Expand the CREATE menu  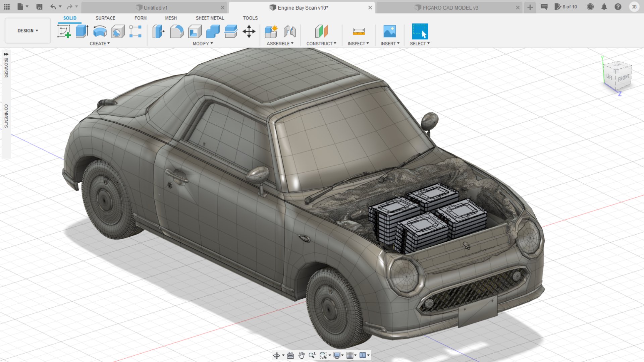pos(100,44)
